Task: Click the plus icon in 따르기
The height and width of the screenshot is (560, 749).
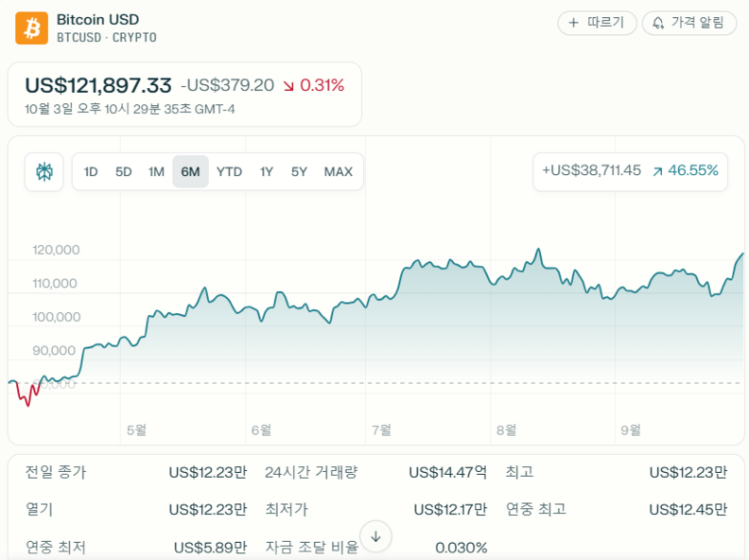Action: [573, 23]
